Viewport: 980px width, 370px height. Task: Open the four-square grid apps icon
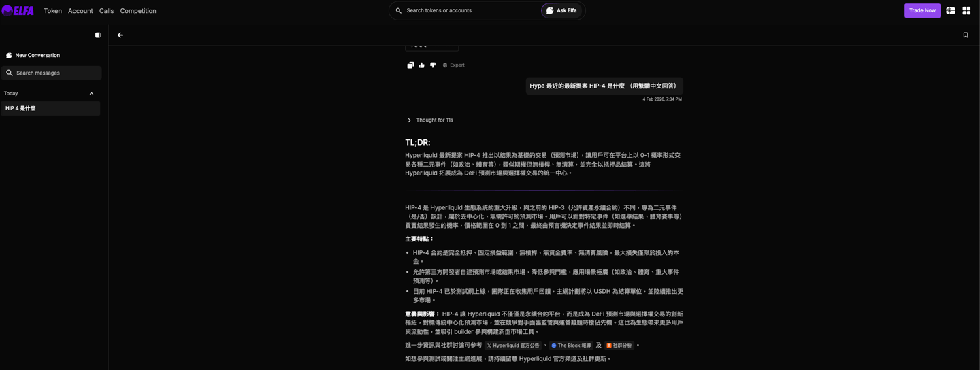tap(966, 11)
